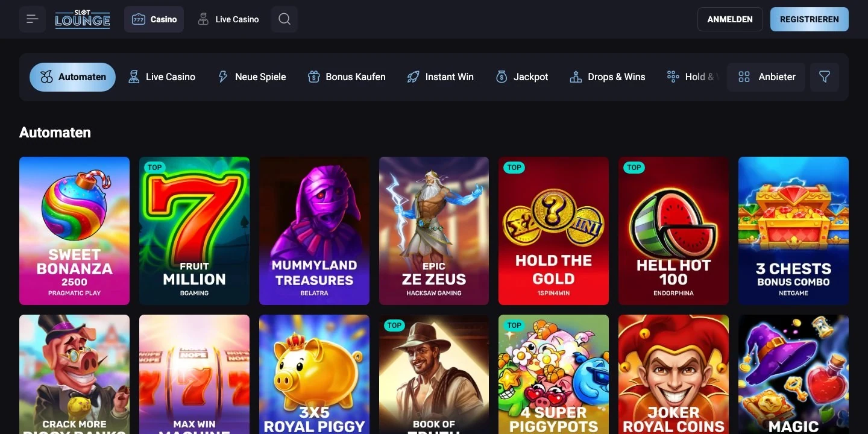Open Hold The Gold game tile

coord(553,231)
